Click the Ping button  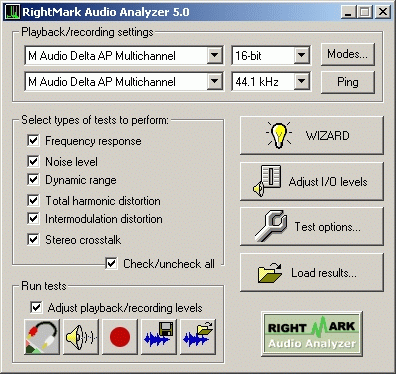tap(348, 82)
